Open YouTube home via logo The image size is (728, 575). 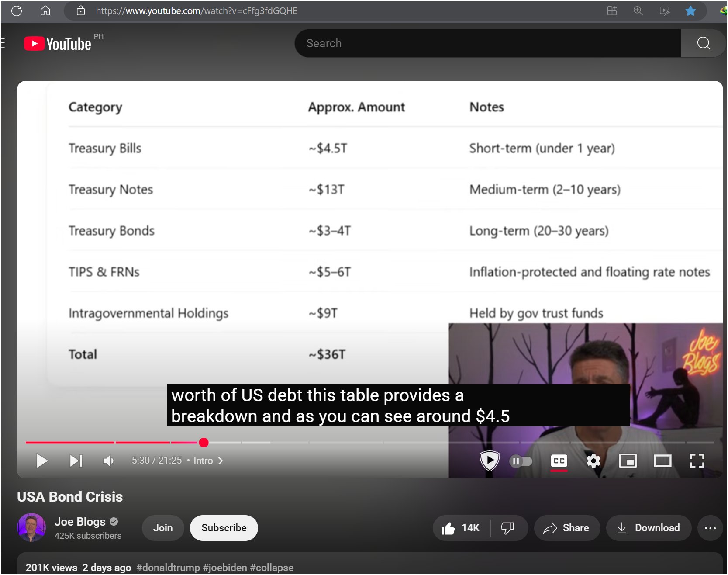[58, 44]
